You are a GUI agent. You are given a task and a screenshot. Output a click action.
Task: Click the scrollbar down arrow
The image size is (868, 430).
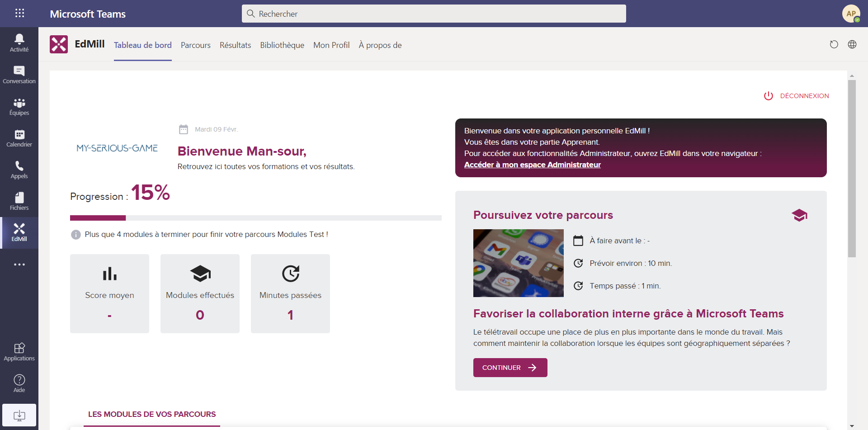(x=852, y=426)
